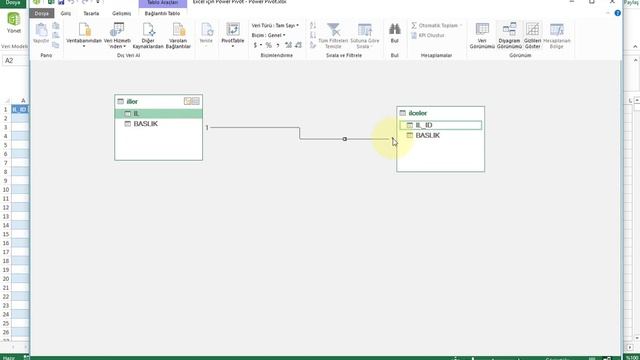Toggle Gizlileri Göster show hidden
Image resolution: width=640 pixels, height=360 pixels.
(533, 36)
